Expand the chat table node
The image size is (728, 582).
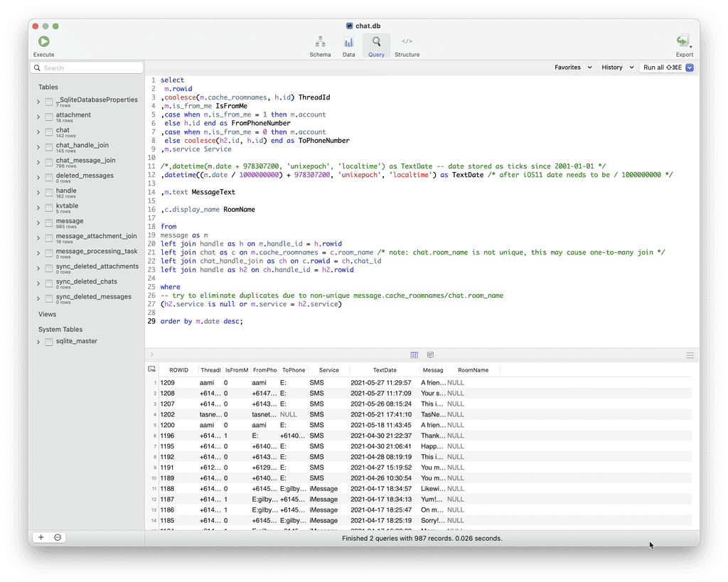(x=38, y=132)
